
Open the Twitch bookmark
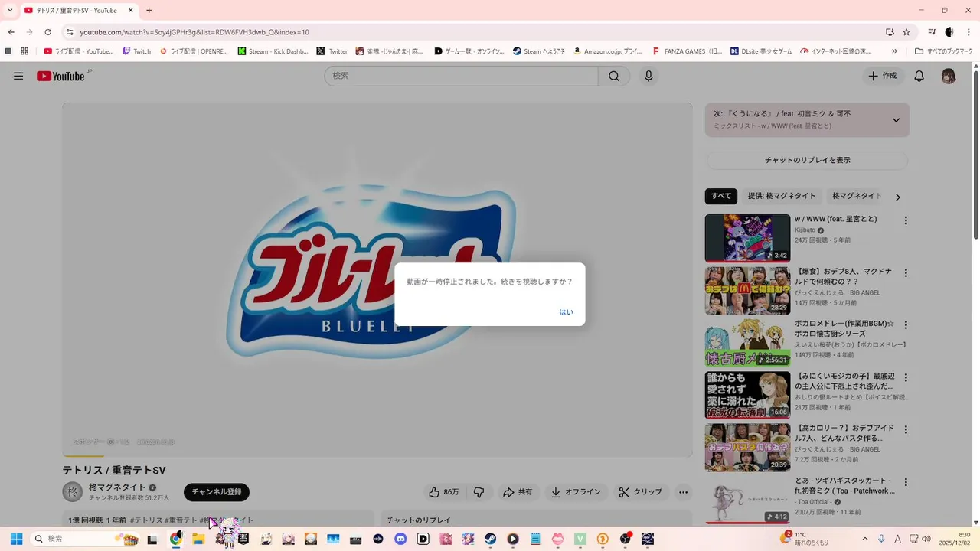tap(137, 51)
